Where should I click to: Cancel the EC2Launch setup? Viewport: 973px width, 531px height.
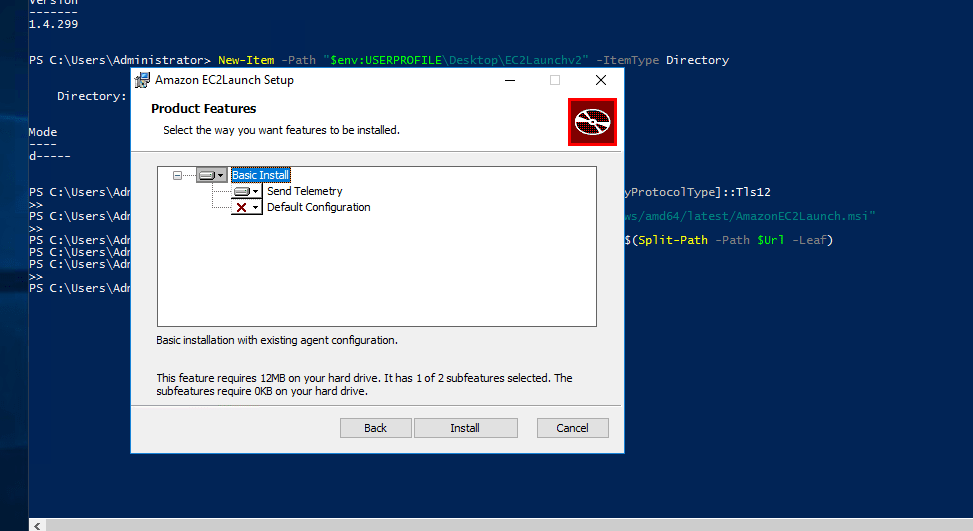coord(572,428)
